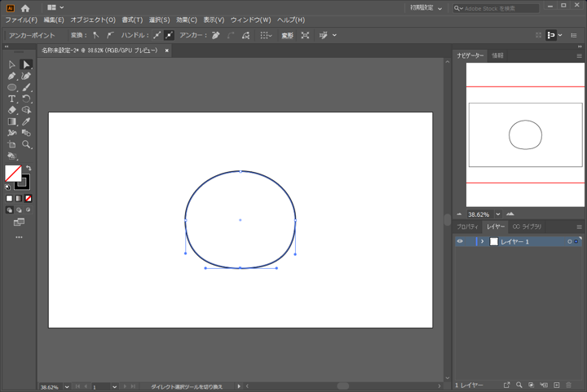The image size is (587, 392).
Task: Select the Selection tool (hollow arrow)
Action: [x=11, y=64]
